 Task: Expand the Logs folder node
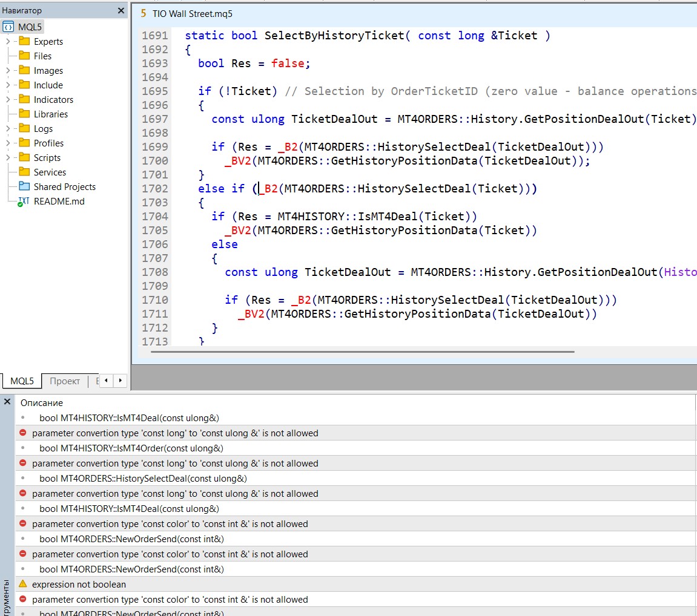click(x=8, y=129)
